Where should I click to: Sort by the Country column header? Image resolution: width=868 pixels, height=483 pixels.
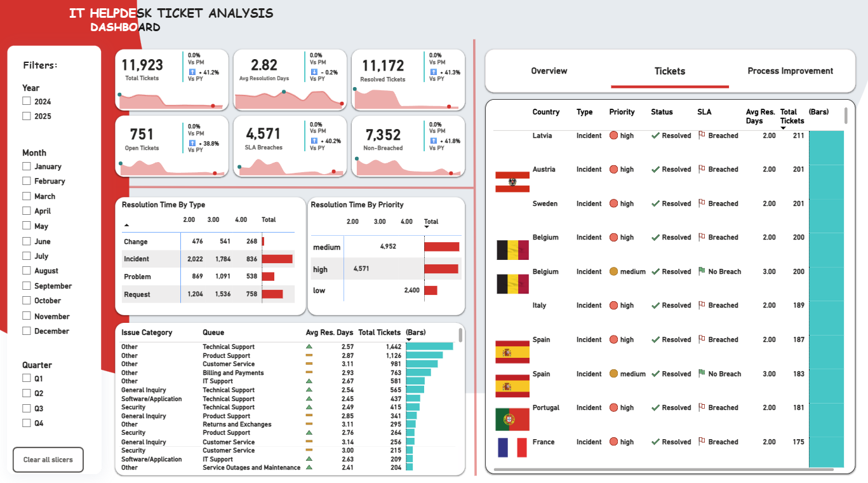click(x=546, y=112)
